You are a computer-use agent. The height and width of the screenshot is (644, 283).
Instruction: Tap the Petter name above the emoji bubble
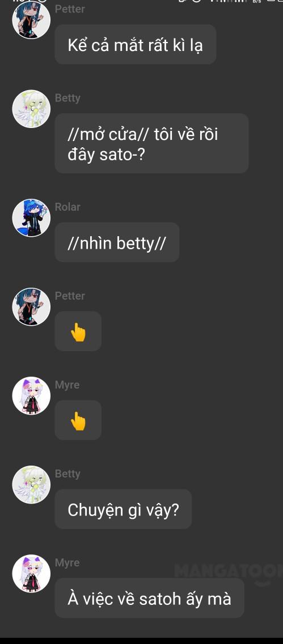pos(70,296)
